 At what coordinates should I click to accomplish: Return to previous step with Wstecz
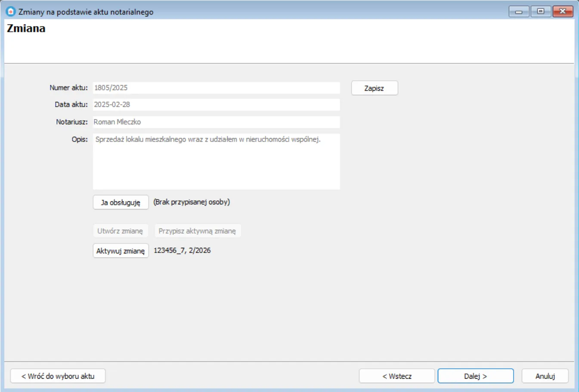(x=396, y=376)
